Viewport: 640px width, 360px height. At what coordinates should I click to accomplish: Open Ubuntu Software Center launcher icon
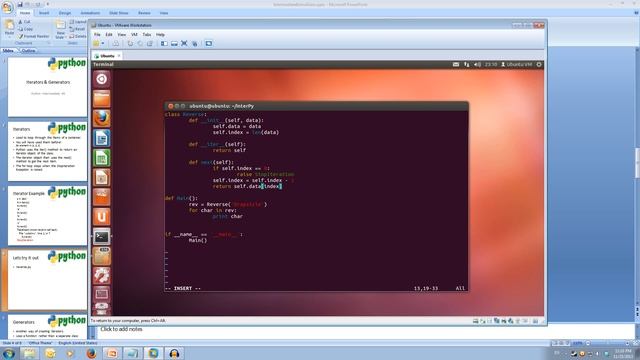click(x=102, y=197)
